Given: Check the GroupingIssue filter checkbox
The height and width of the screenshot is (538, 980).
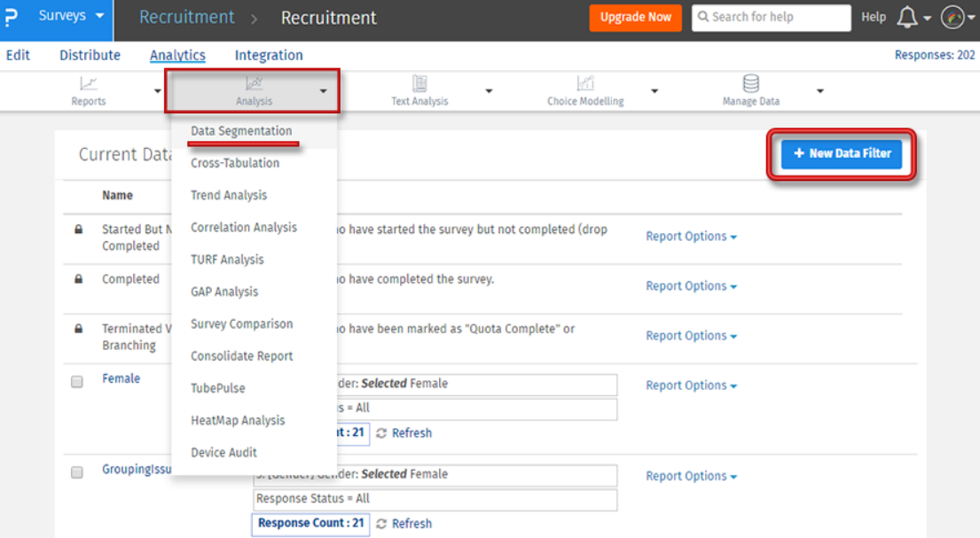Looking at the screenshot, I should point(77,472).
